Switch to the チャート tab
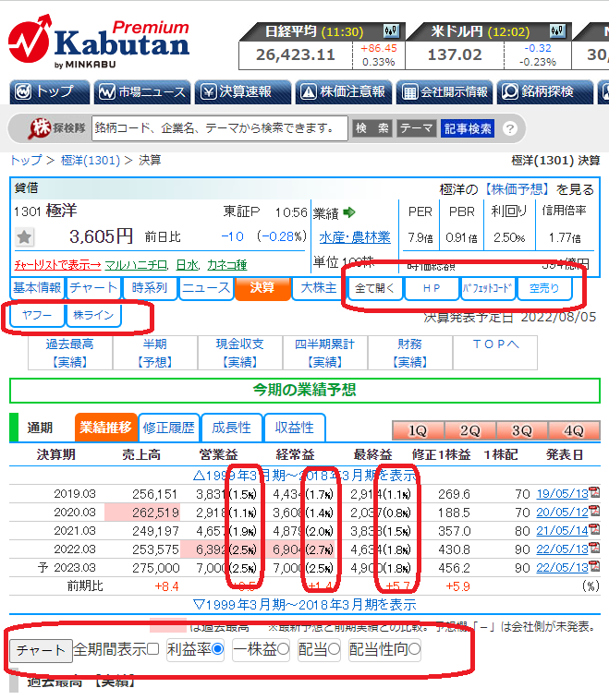 click(x=93, y=288)
